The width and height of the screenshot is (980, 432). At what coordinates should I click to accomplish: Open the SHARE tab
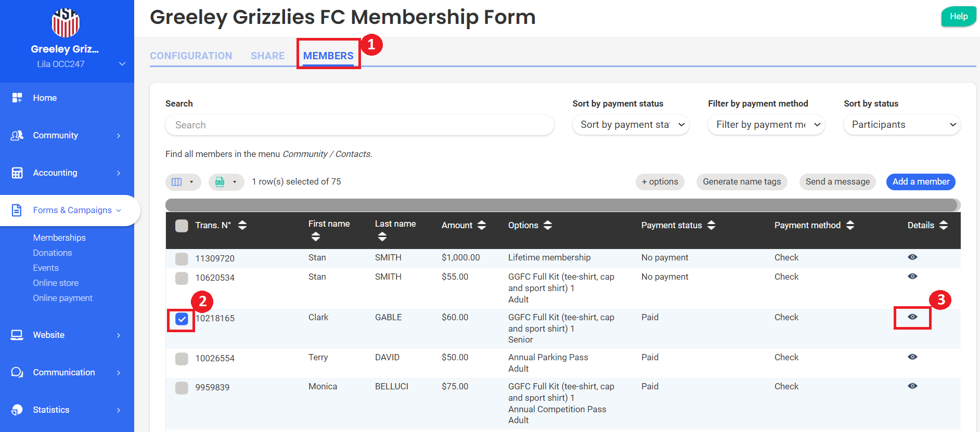click(267, 56)
